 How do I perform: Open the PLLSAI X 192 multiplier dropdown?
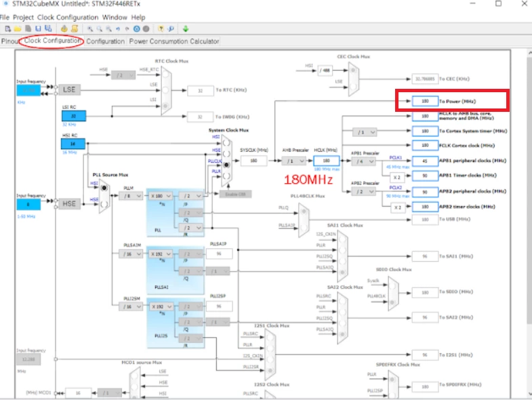(x=161, y=254)
